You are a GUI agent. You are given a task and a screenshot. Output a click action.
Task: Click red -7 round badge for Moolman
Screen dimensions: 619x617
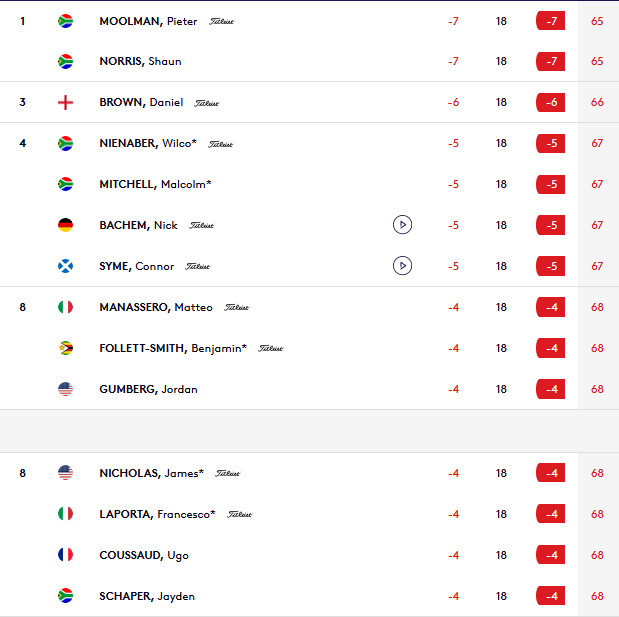550,21
